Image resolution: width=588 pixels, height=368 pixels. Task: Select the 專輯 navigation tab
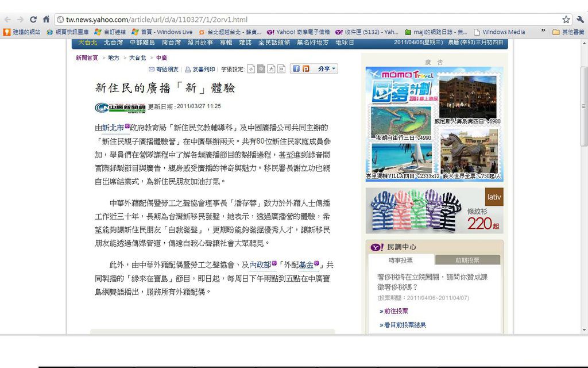226,43
